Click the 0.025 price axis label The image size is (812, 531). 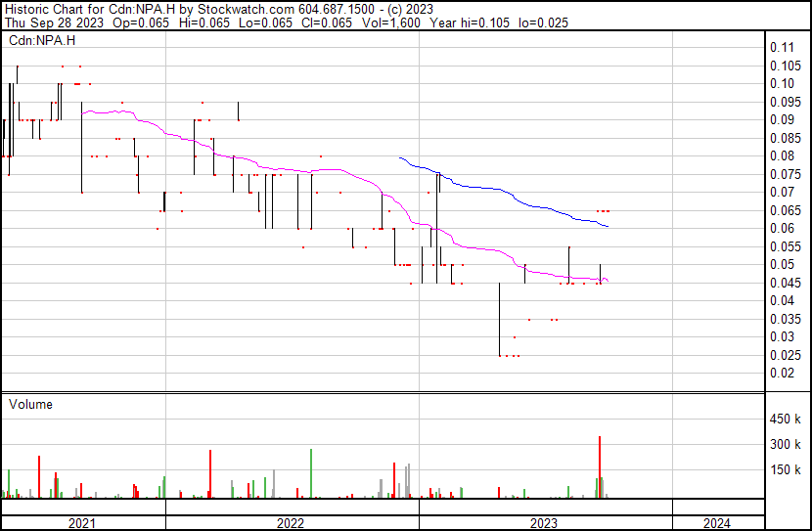(786, 356)
